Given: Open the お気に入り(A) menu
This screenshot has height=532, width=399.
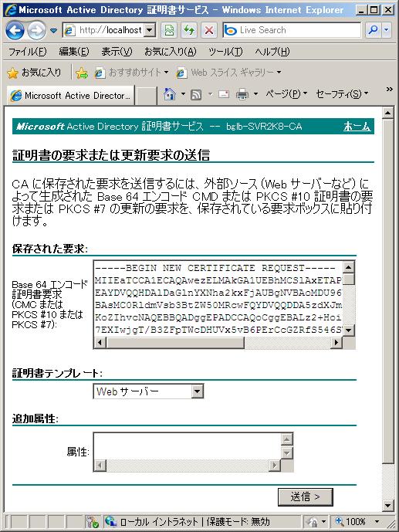Looking at the screenshot, I should click(x=171, y=52).
